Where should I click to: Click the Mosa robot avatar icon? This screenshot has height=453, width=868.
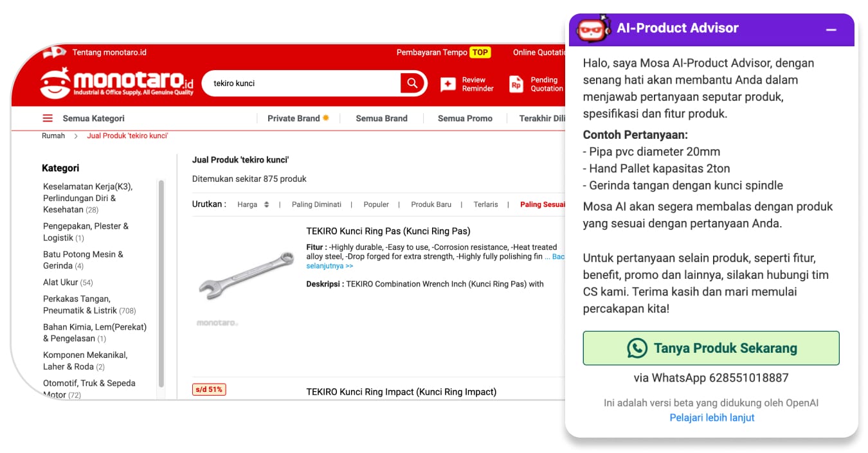[x=593, y=28]
